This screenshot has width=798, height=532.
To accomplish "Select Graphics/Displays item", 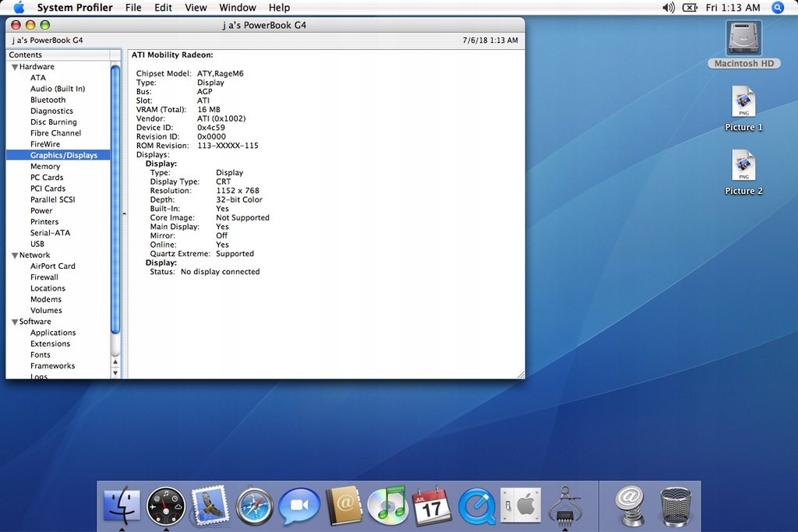I will pos(58,155).
